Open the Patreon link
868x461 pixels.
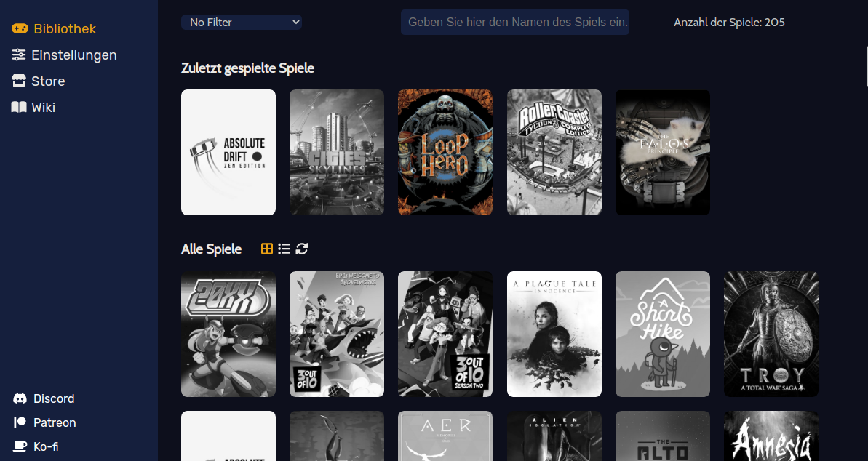tap(55, 422)
